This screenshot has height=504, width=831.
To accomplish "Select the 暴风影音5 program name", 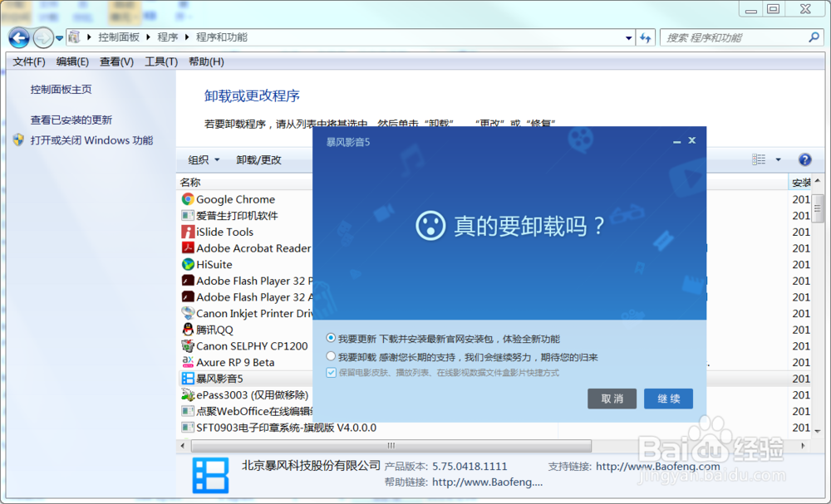I will tap(219, 379).
